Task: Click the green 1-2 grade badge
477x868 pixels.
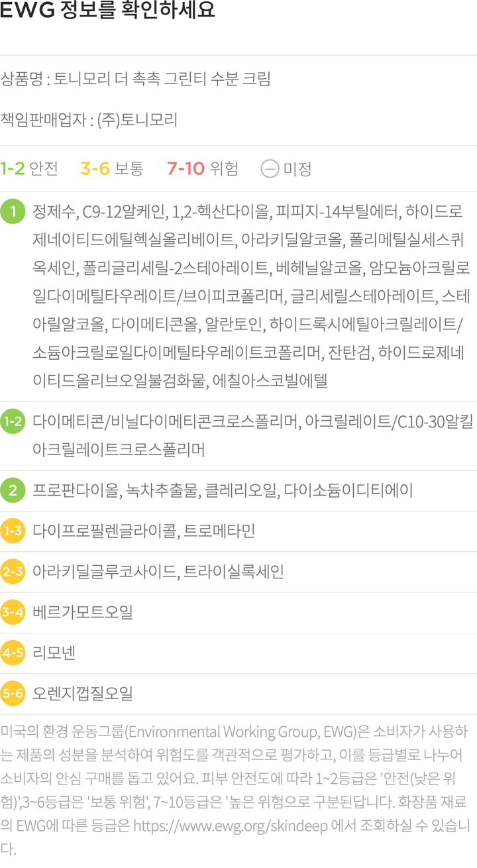Action: (x=13, y=421)
